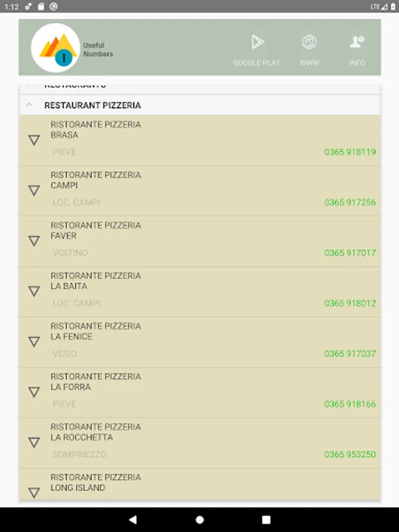Expand La Baita details arrow

click(x=34, y=291)
